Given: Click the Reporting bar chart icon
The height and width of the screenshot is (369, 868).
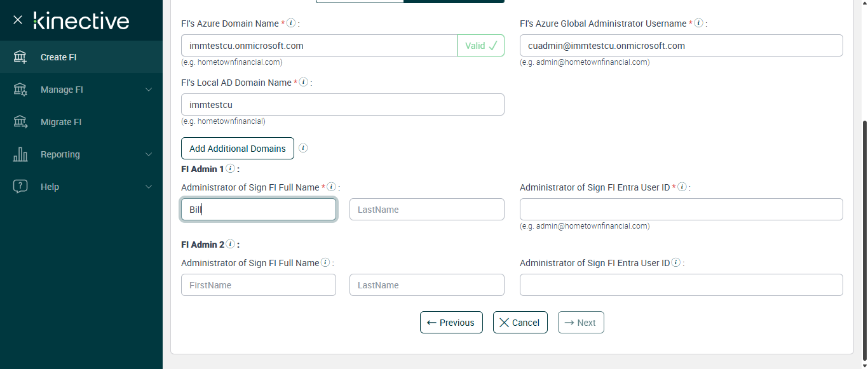Looking at the screenshot, I should coord(20,154).
